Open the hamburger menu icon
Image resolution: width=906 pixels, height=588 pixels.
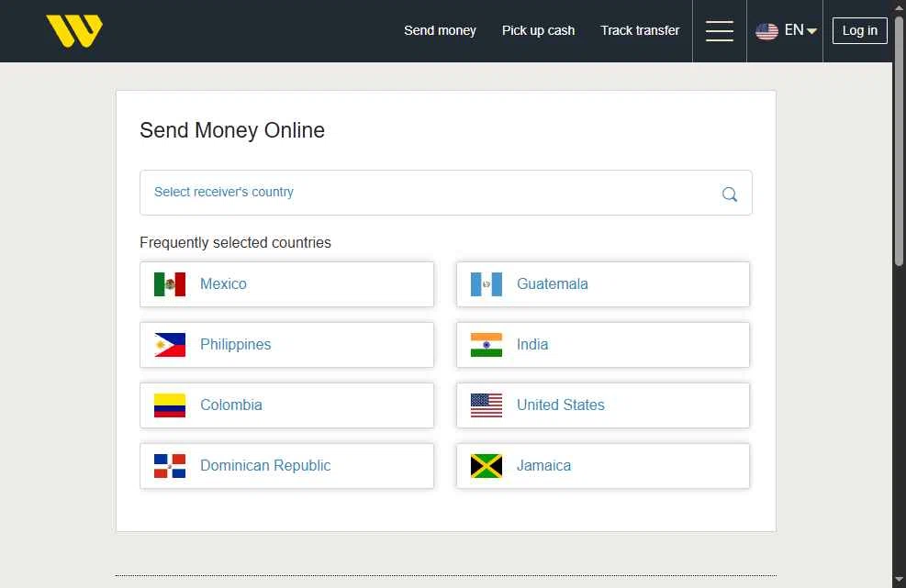[720, 30]
